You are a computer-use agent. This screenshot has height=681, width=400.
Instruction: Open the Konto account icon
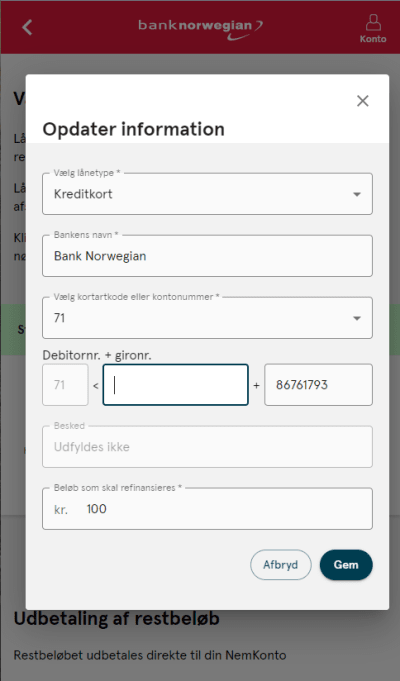373,28
